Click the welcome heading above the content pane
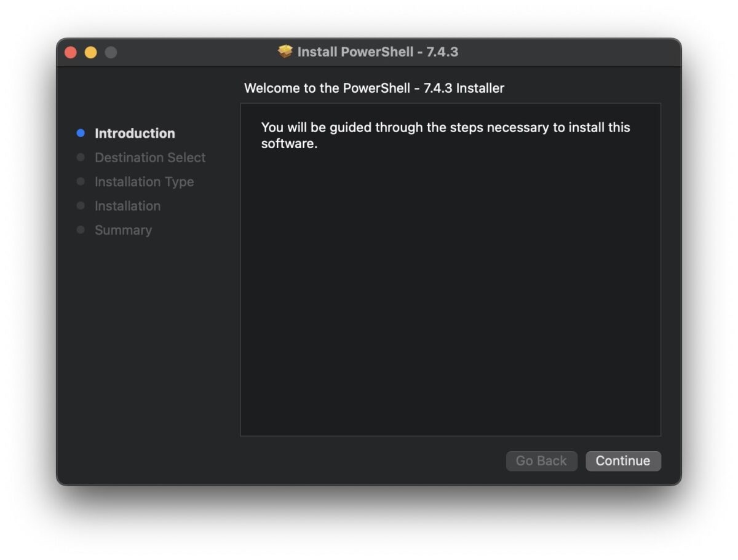 pos(374,88)
